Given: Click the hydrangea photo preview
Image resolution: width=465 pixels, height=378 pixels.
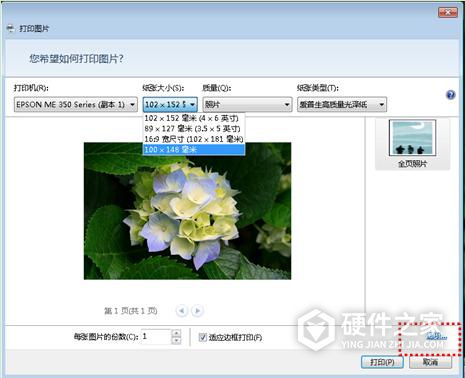Looking at the screenshot, I should [x=187, y=211].
